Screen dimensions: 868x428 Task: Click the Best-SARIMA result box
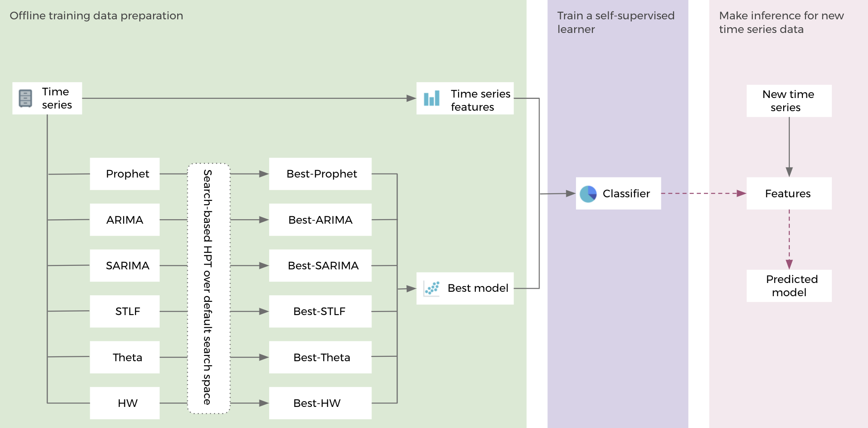pyautogui.click(x=320, y=265)
